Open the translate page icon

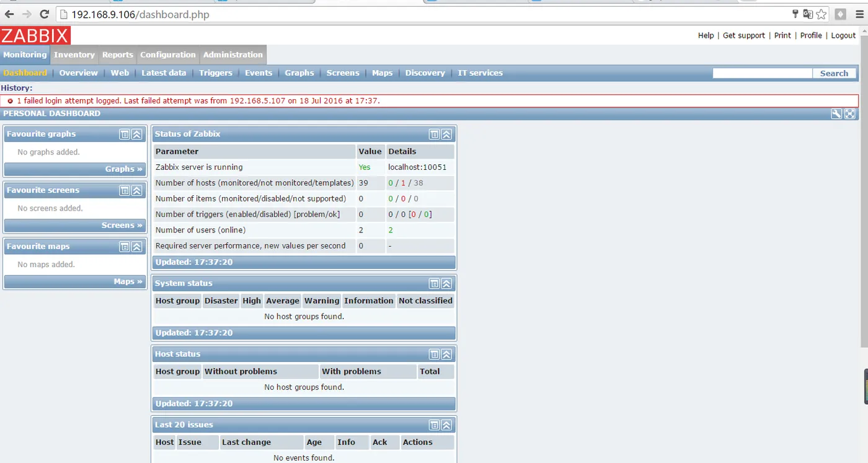pyautogui.click(x=808, y=14)
